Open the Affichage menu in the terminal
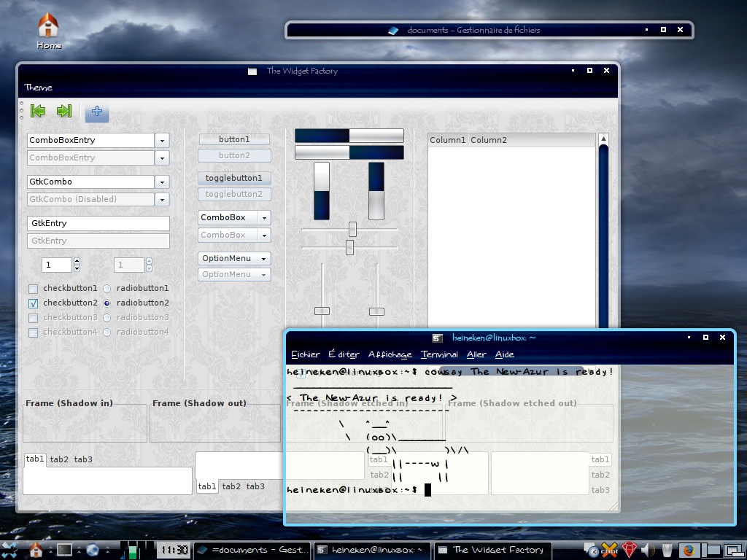 click(x=390, y=355)
